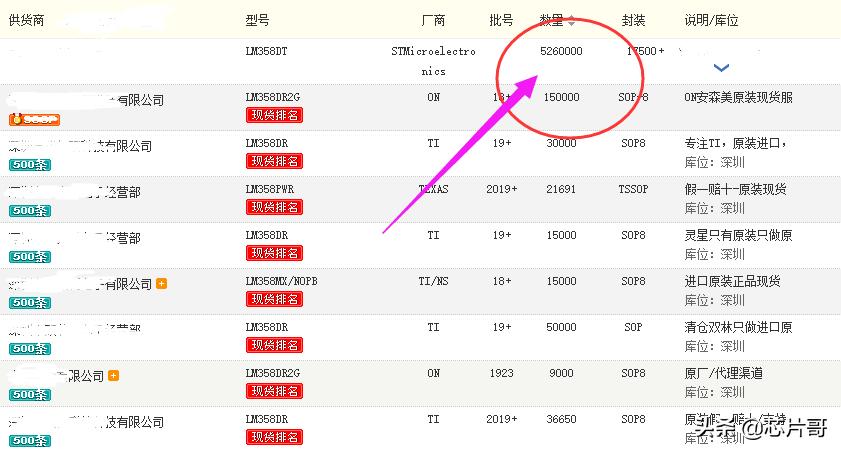Viewport: 841px width, 452px height.
Task: Open supplier 有限公司 in ON安森美 row
Action: tap(86, 100)
